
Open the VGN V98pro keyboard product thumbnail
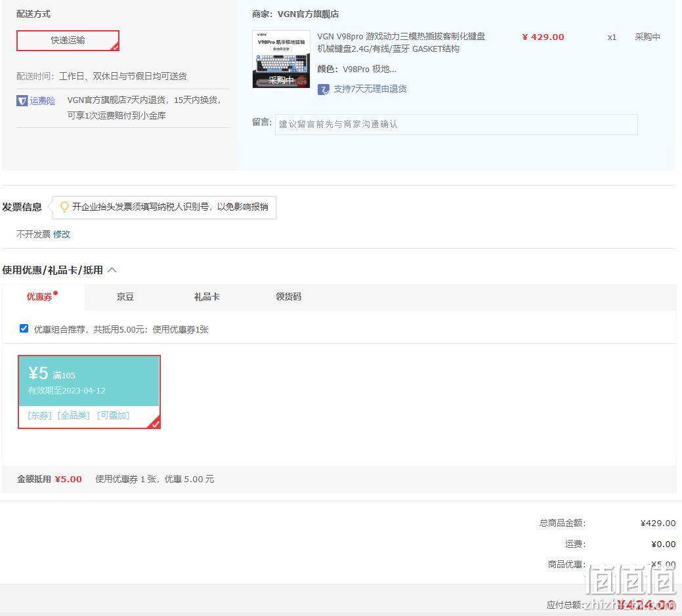click(281, 59)
